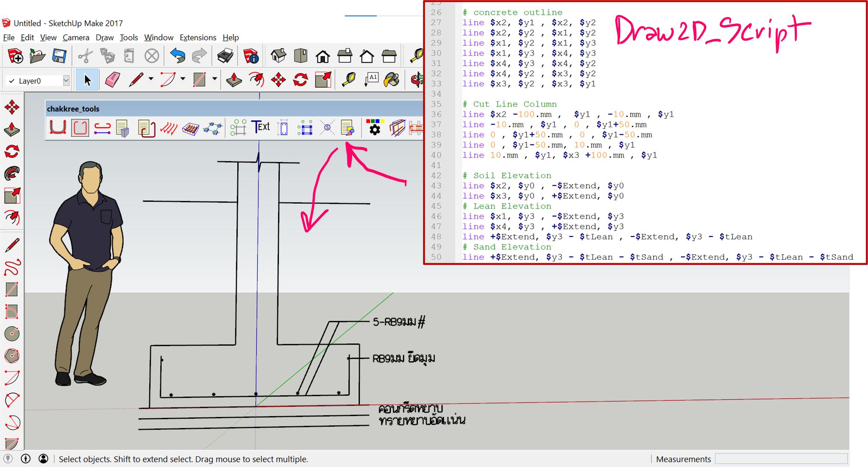Expand the arc tool dropdown arrow
The width and height of the screenshot is (868, 467).
[x=183, y=79]
